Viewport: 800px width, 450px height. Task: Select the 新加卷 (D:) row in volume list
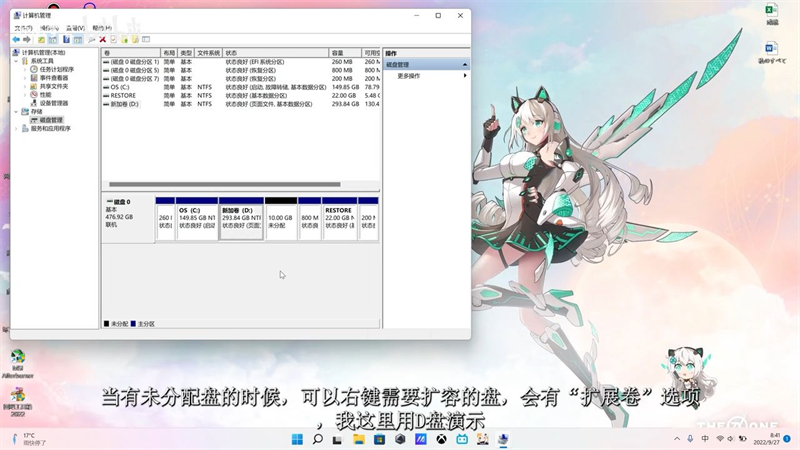coord(241,104)
